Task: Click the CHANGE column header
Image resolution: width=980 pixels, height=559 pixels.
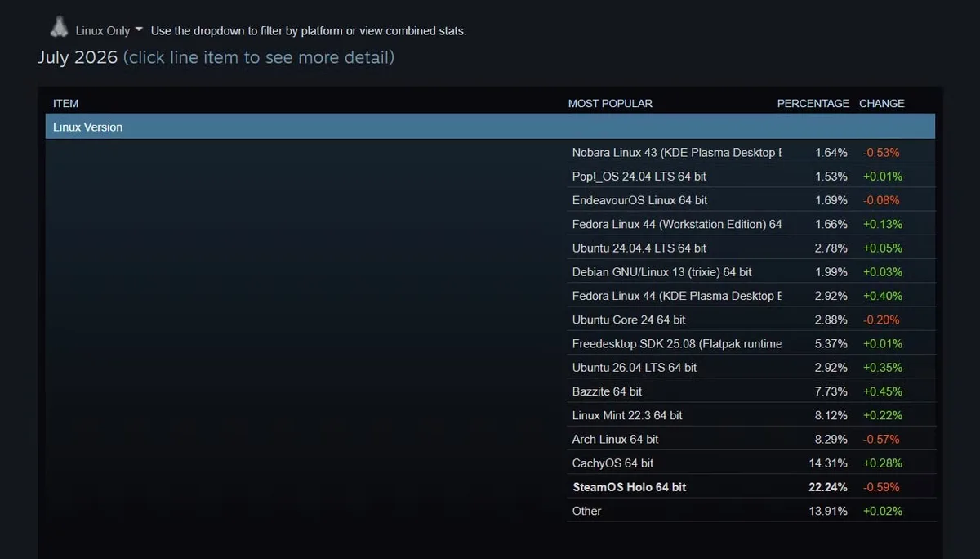Action: point(882,103)
